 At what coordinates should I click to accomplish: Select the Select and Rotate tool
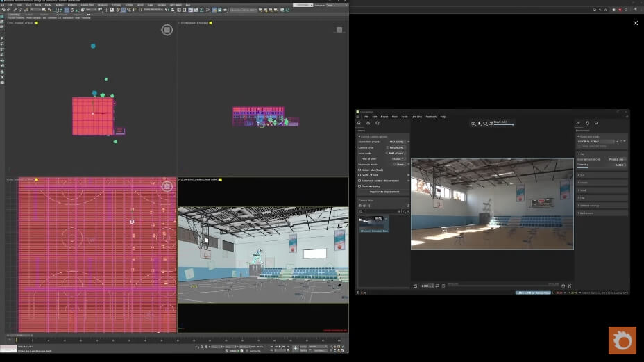72,10
